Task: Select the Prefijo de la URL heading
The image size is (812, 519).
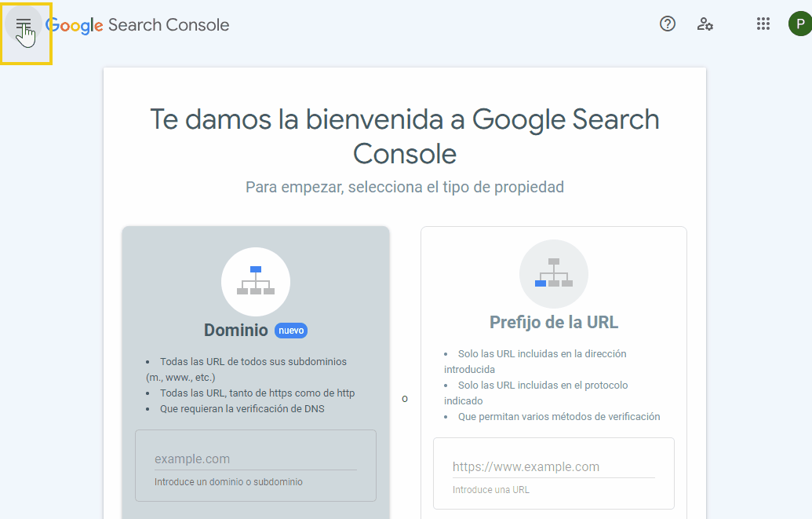Action: click(x=554, y=322)
